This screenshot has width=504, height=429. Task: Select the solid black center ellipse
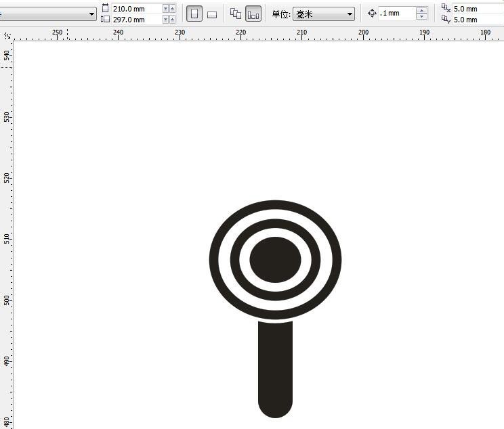pos(275,260)
